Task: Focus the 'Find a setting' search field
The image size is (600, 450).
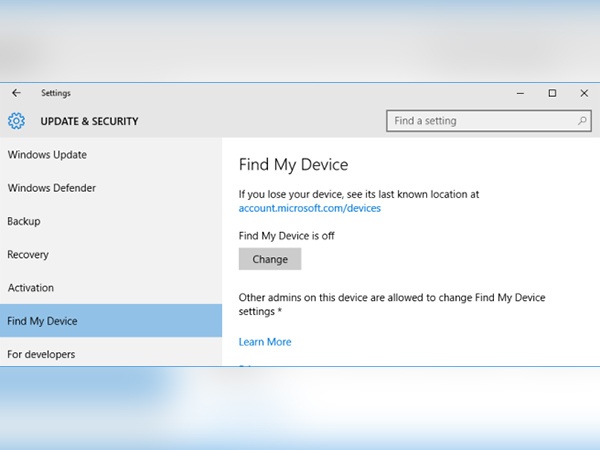Action: point(480,121)
